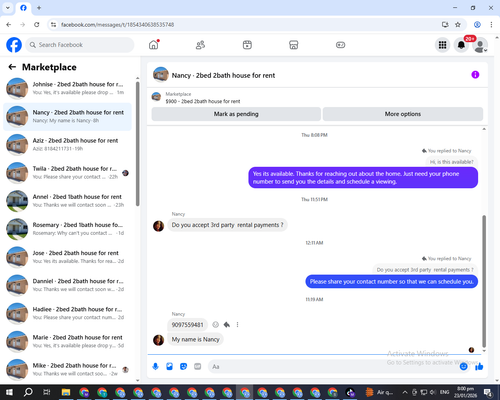This screenshot has height=400, width=500.
Task: Open a new browser tab
Action: point(39,8)
